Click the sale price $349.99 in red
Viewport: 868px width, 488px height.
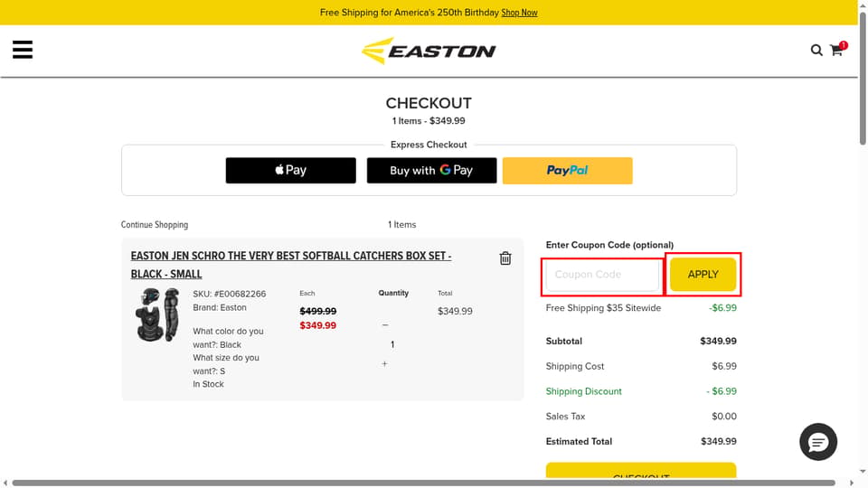(x=317, y=325)
